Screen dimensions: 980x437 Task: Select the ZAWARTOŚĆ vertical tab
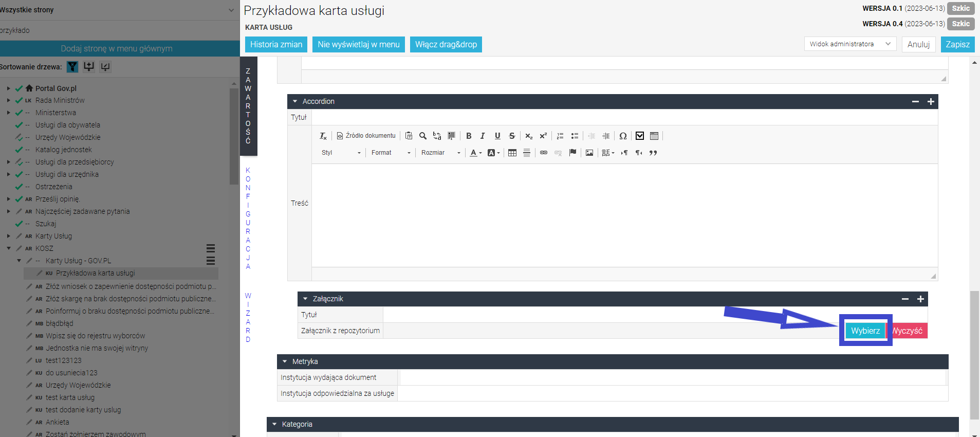click(x=248, y=106)
